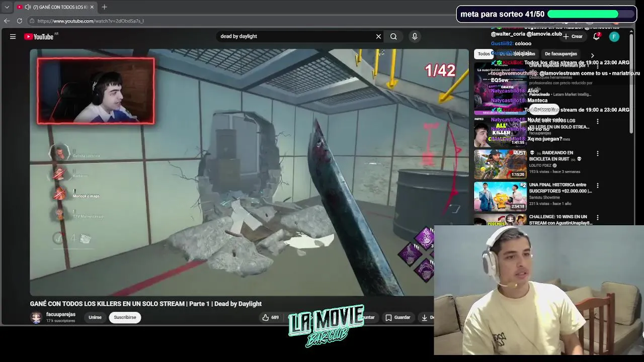Open the YouTube hamburger guide menu
The height and width of the screenshot is (362, 644).
(x=13, y=36)
